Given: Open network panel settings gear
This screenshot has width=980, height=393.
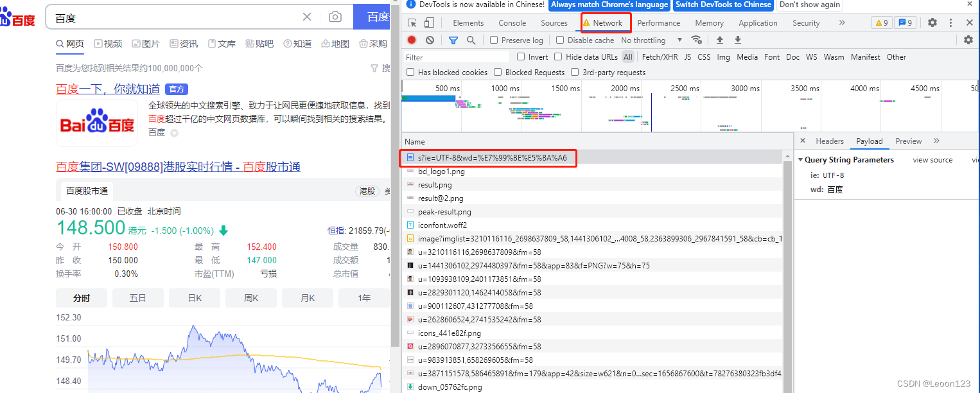Looking at the screenshot, I should 968,40.
